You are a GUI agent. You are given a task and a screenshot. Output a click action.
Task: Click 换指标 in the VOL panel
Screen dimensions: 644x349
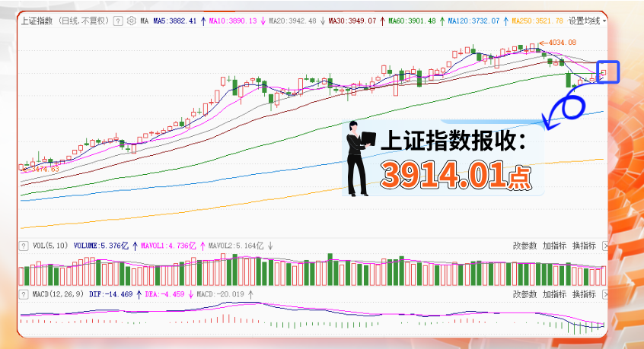coord(584,246)
